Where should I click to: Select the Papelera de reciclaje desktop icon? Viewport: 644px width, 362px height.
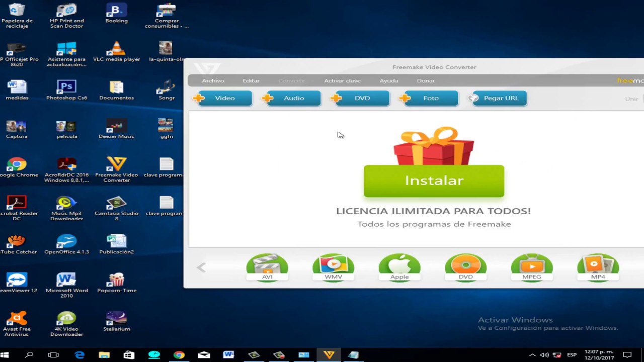(x=17, y=16)
